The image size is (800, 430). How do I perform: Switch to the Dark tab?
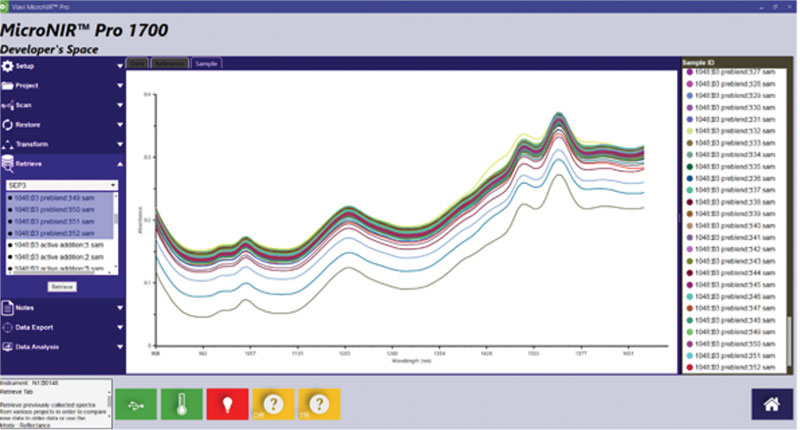pyautogui.click(x=138, y=64)
